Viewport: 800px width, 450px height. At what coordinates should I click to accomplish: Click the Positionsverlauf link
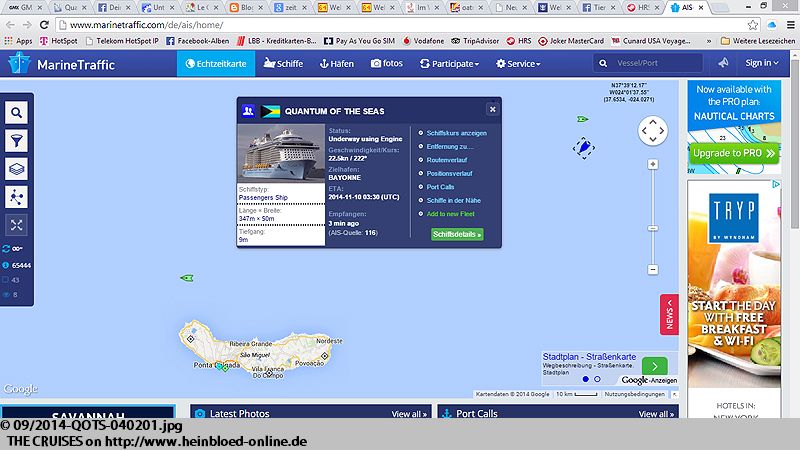pyautogui.click(x=449, y=173)
